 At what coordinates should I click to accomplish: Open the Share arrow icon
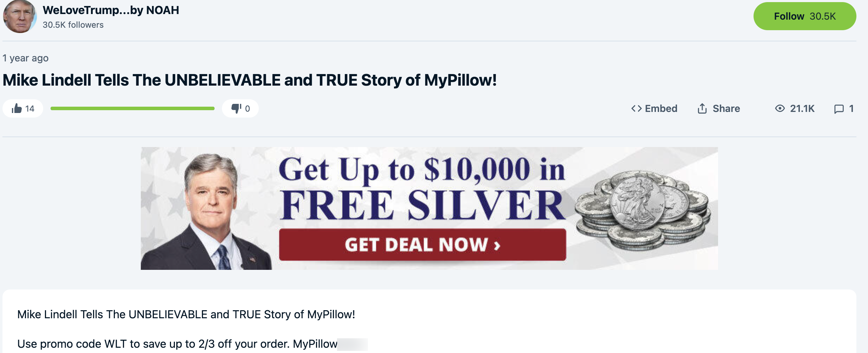click(702, 108)
